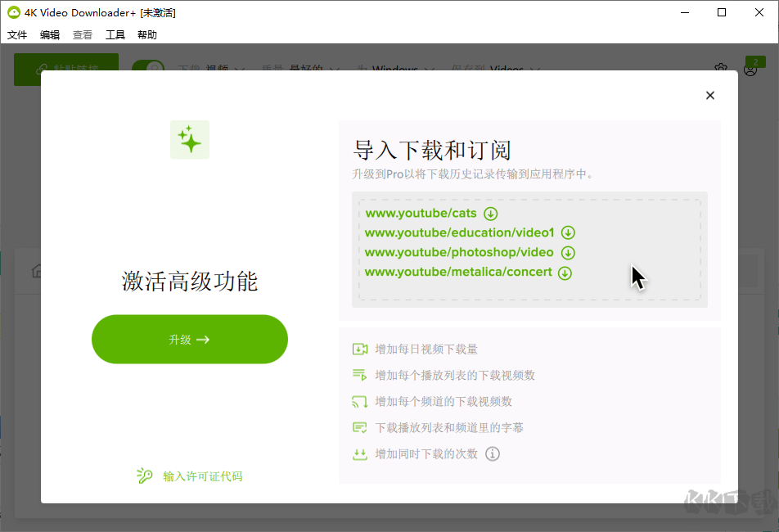Select the www.youtube/metalica/concert link text
Image resolution: width=779 pixels, height=532 pixels.
(x=458, y=273)
